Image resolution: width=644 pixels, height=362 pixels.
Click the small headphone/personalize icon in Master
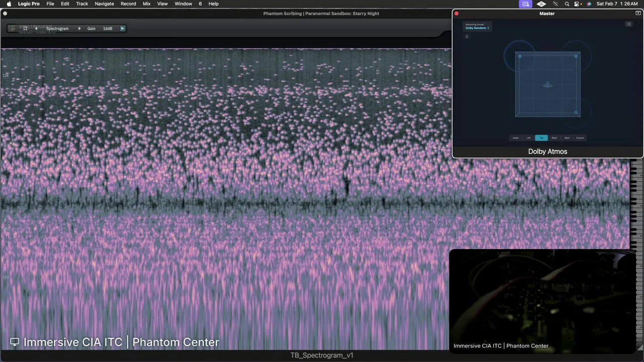[x=467, y=36]
